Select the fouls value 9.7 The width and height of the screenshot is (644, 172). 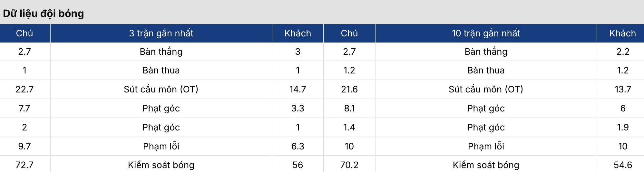coord(24,146)
